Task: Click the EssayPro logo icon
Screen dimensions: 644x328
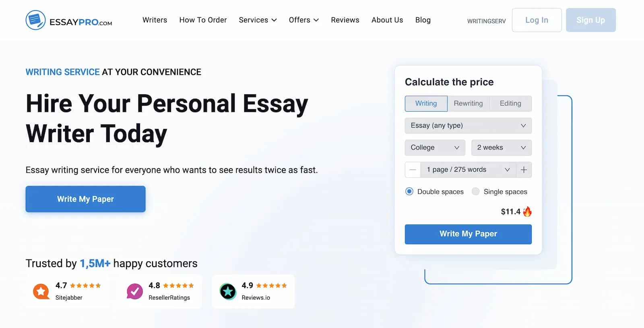Action: click(35, 20)
